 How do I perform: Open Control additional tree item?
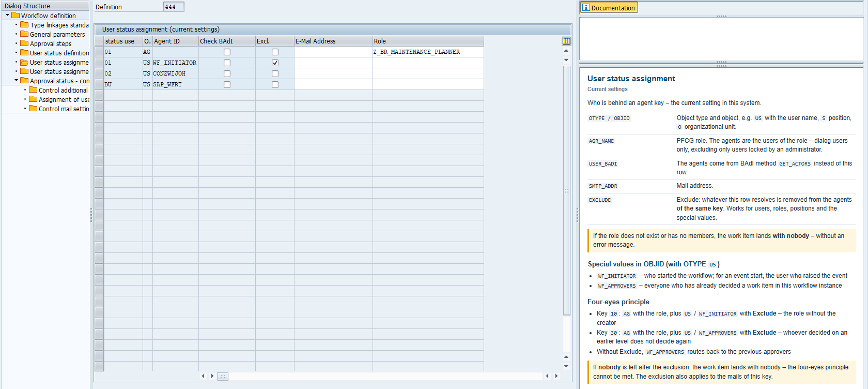coord(63,90)
